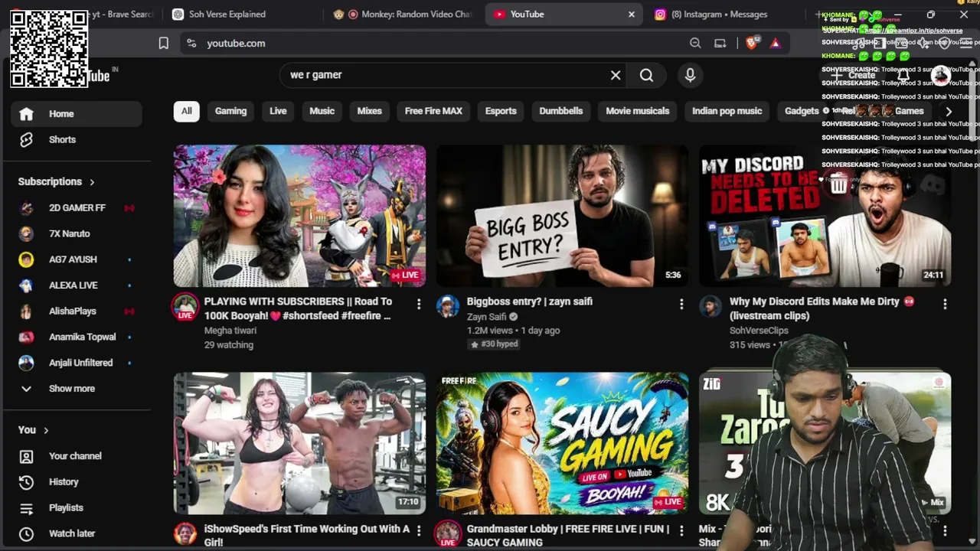Click the iShowSpeed gym workout thumbnail
The height and width of the screenshot is (551, 980).
point(299,444)
